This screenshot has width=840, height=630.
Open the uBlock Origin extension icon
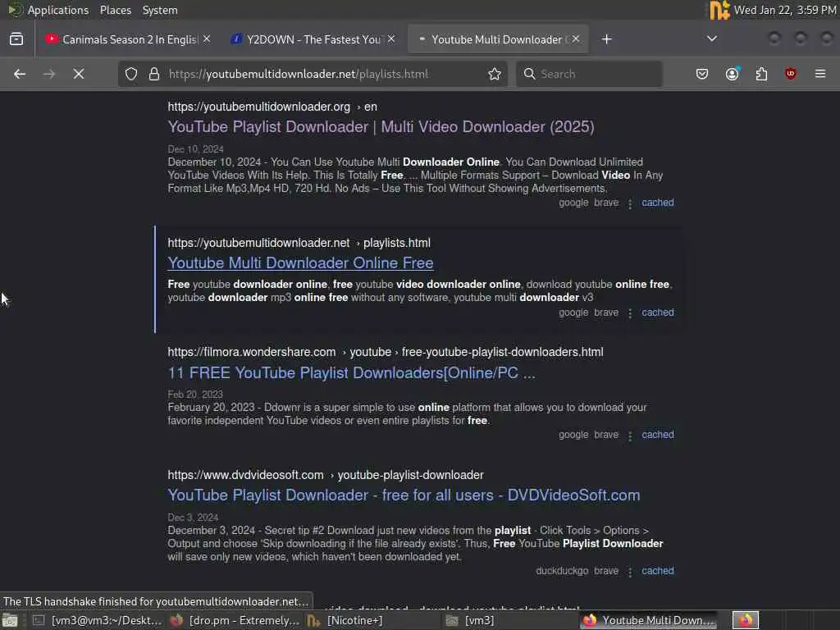point(791,74)
